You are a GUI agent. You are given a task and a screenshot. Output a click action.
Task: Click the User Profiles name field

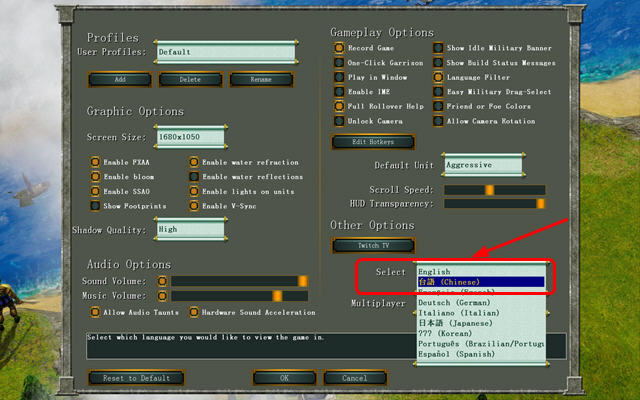tap(225, 52)
